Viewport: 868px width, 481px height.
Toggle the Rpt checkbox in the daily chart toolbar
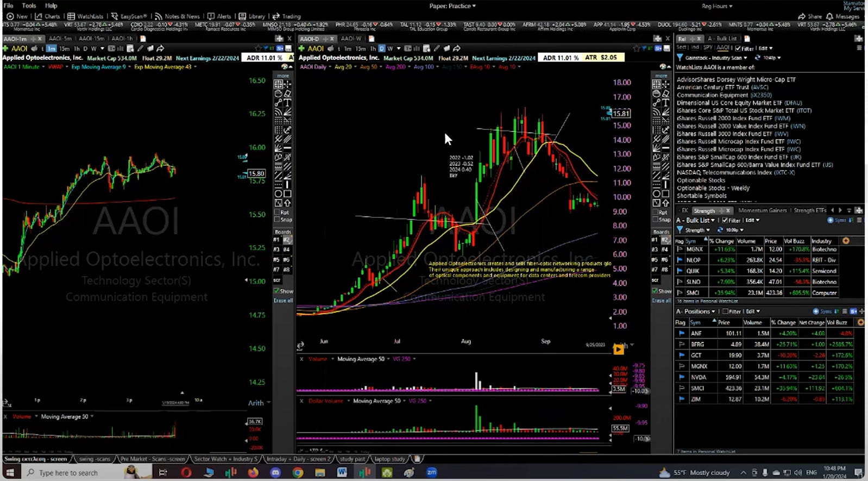pyautogui.click(x=656, y=212)
